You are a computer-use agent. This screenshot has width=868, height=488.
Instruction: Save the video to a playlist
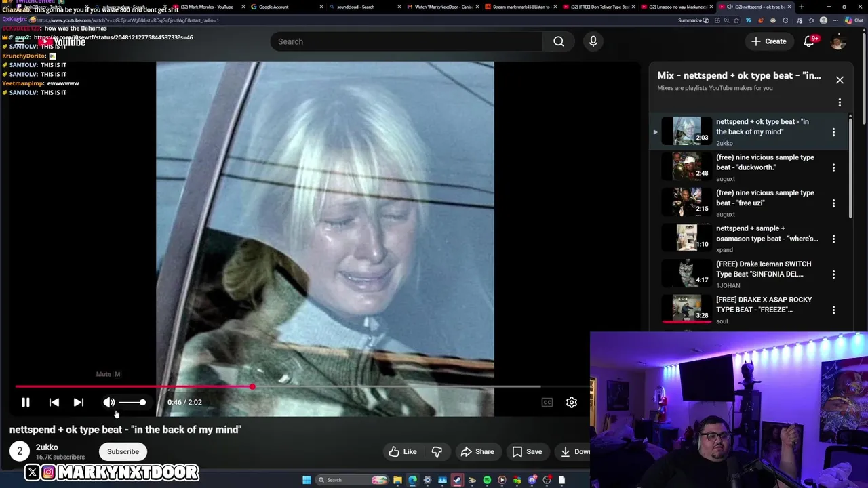click(x=527, y=451)
